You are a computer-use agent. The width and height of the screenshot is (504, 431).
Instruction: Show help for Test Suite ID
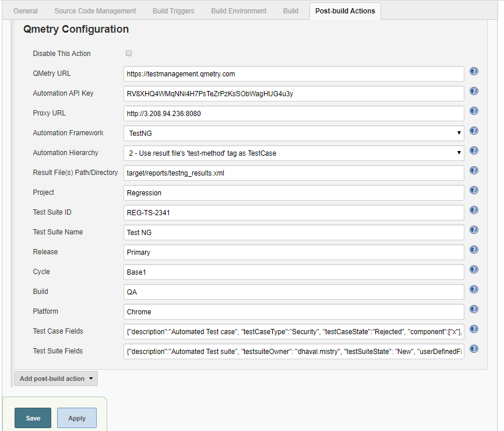tap(474, 210)
